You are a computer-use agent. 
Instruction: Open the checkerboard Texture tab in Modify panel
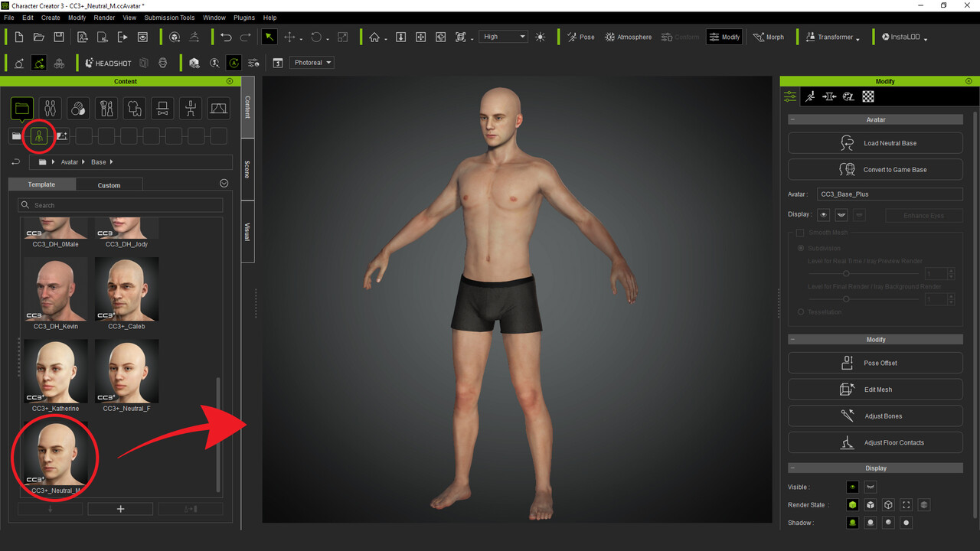click(868, 96)
